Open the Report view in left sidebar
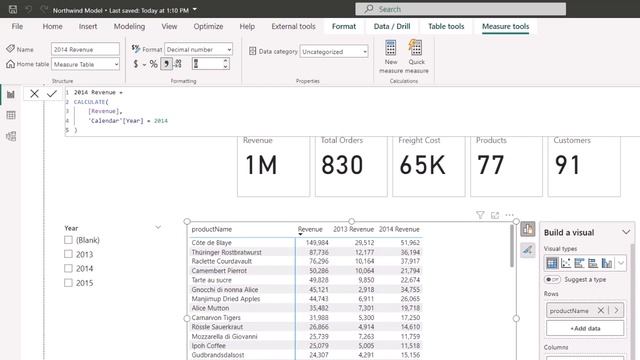The image size is (640, 360). coord(11,94)
